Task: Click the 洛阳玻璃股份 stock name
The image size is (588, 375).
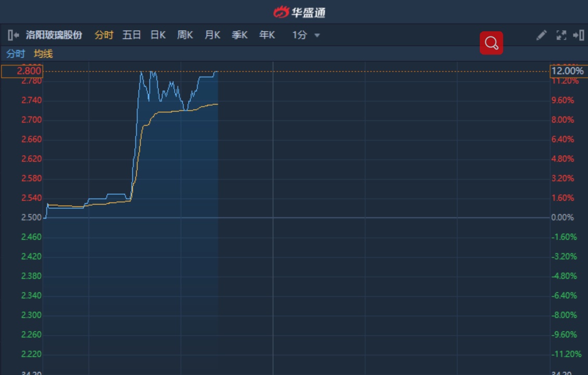Action: [54, 35]
